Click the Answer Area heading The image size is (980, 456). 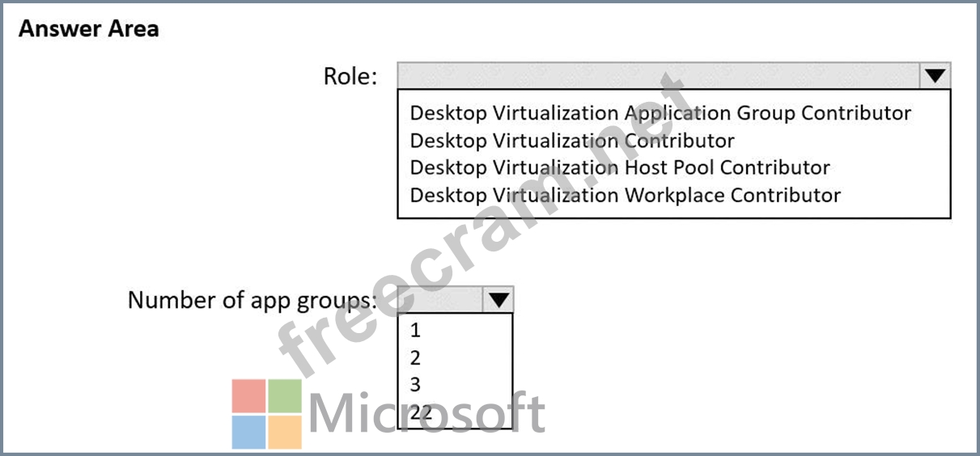tap(88, 29)
